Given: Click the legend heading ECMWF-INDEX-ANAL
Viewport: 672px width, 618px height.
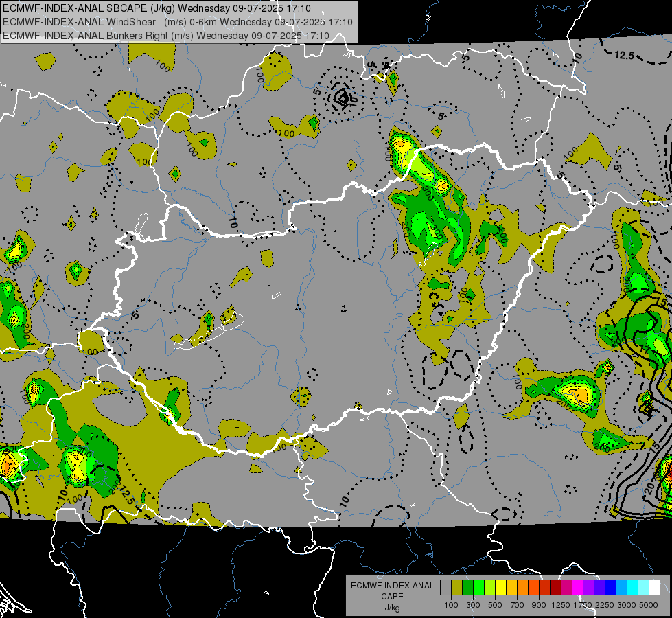Looking at the screenshot, I should point(393,586).
